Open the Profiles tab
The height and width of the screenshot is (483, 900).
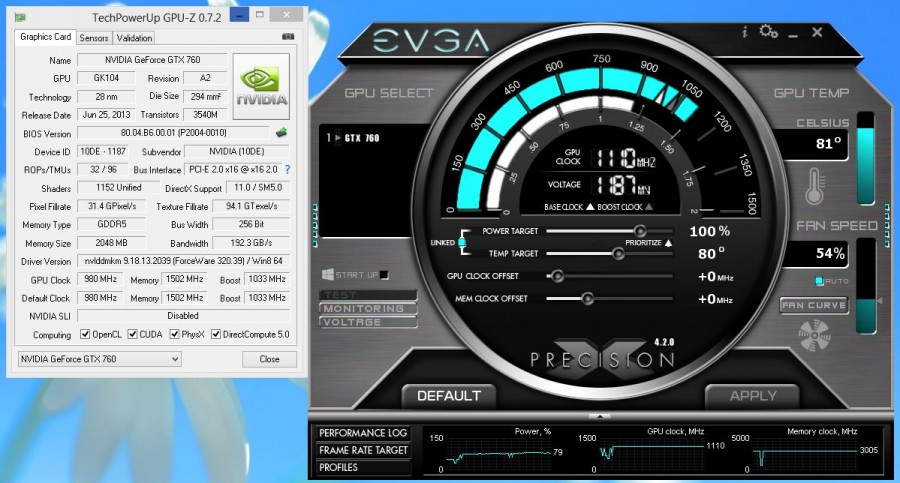(363, 467)
